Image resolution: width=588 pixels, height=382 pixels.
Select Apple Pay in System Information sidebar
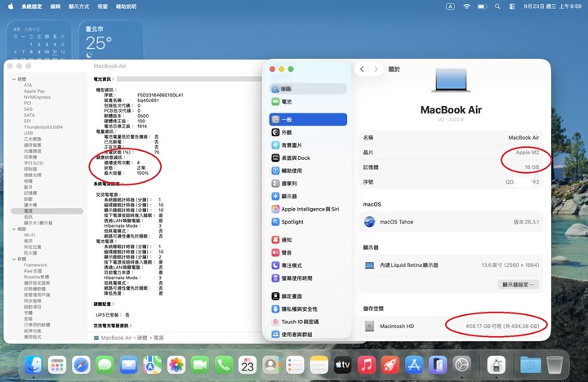coord(34,91)
